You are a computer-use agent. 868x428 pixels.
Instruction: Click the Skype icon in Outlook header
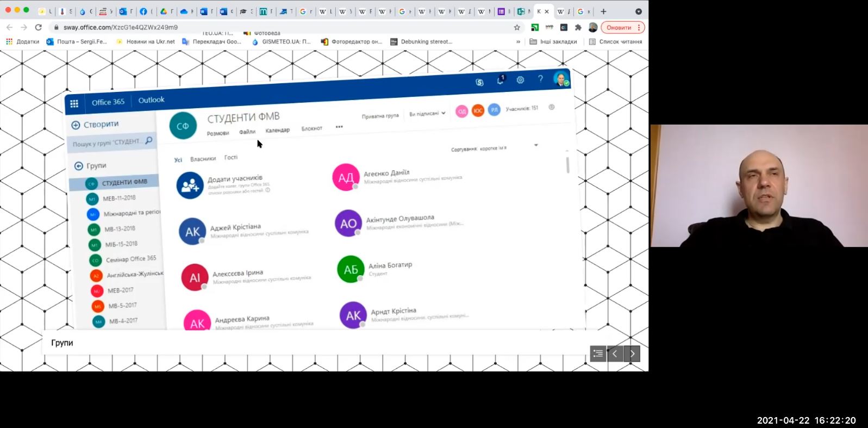(479, 82)
